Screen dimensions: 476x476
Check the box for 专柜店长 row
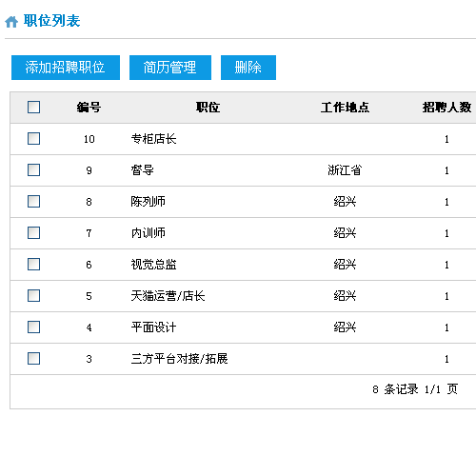(x=33, y=139)
